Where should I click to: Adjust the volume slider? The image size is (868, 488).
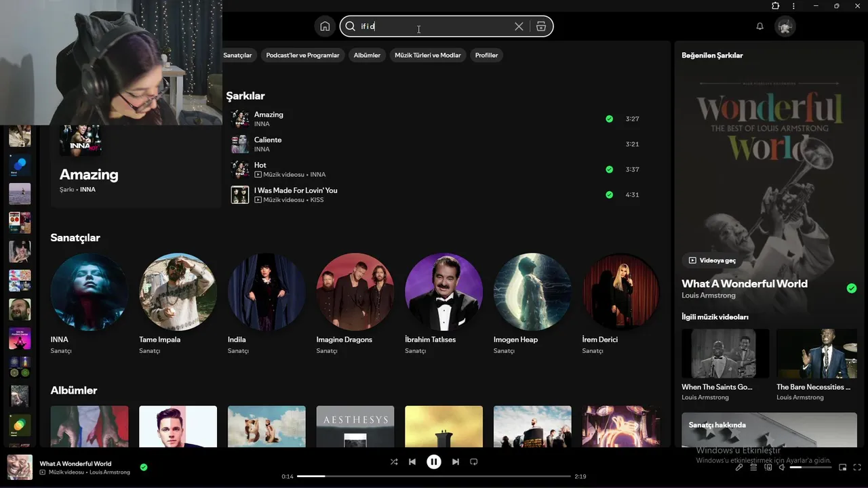point(810,467)
